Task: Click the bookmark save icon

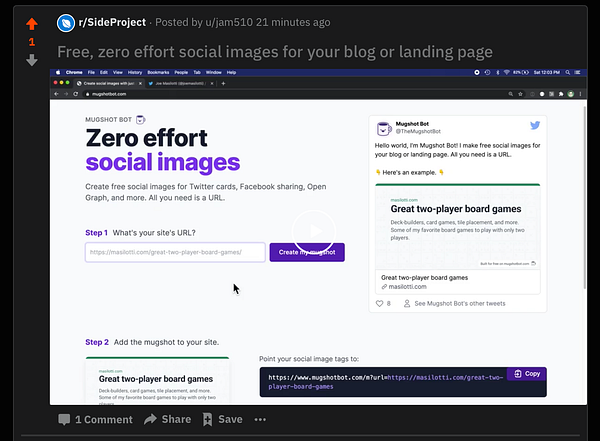Action: coord(207,419)
